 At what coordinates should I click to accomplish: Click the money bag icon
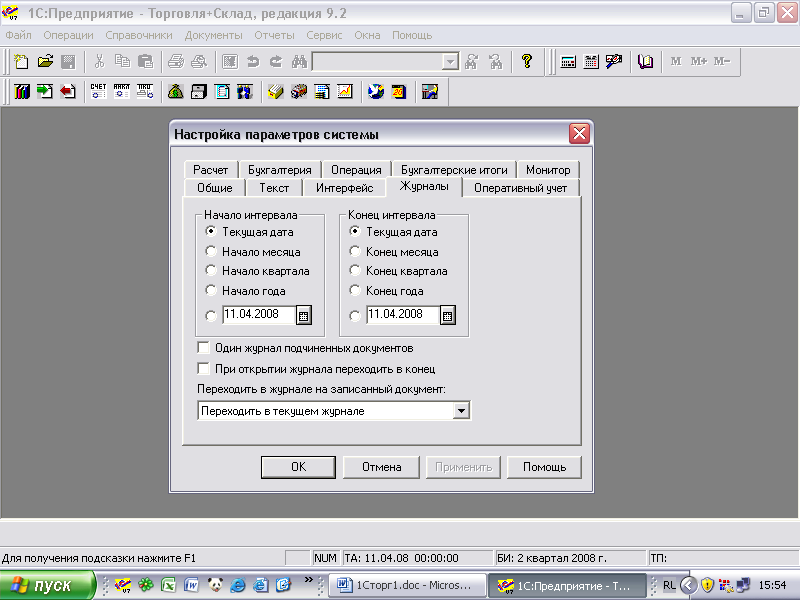coord(176,92)
